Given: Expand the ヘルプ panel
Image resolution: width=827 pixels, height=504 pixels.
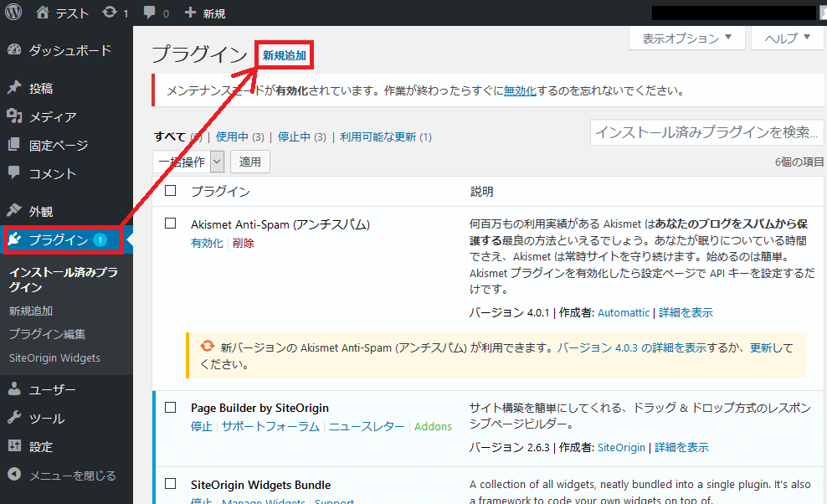Looking at the screenshot, I should (787, 38).
